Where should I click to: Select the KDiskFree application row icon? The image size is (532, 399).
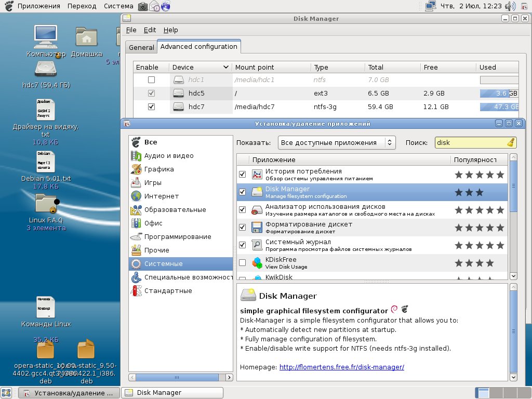click(x=257, y=263)
